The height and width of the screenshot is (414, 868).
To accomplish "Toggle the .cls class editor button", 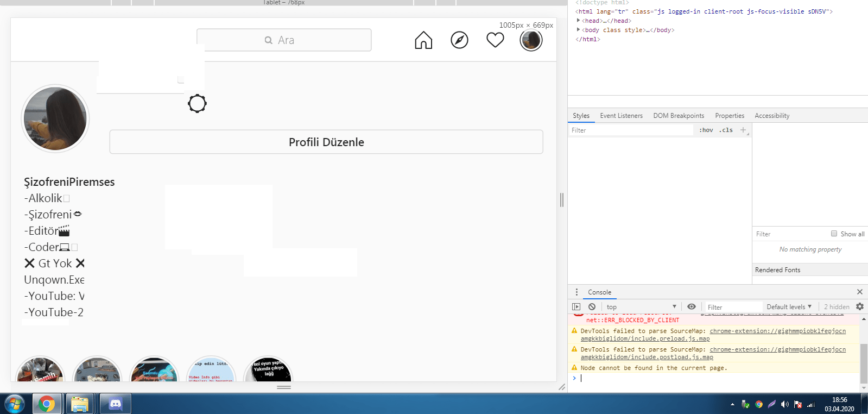I will tap(726, 130).
